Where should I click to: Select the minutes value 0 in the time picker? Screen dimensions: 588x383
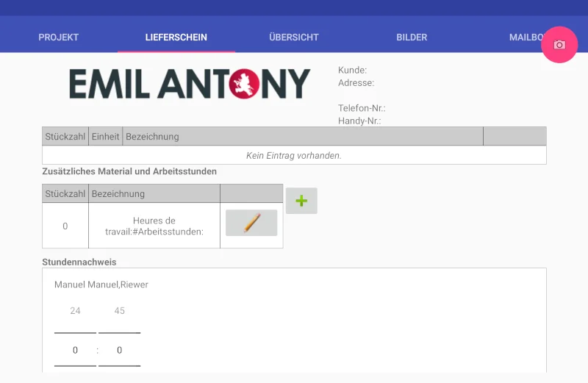pyautogui.click(x=119, y=350)
